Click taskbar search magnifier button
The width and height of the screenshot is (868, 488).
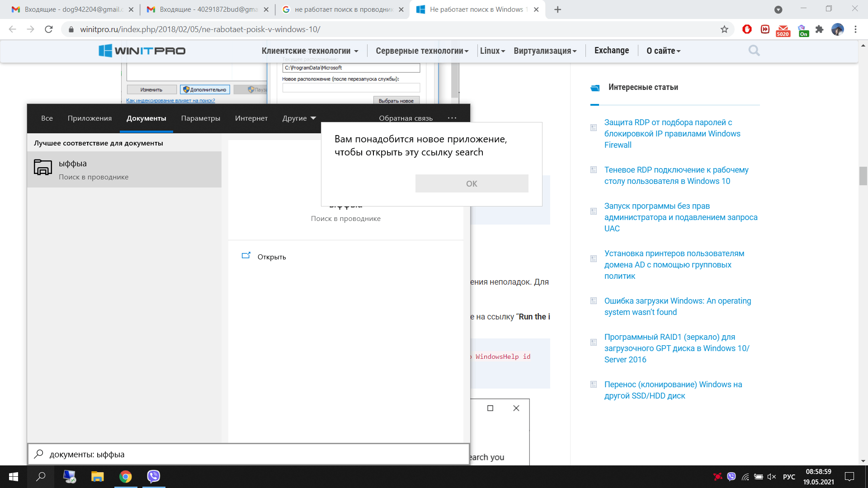click(41, 476)
